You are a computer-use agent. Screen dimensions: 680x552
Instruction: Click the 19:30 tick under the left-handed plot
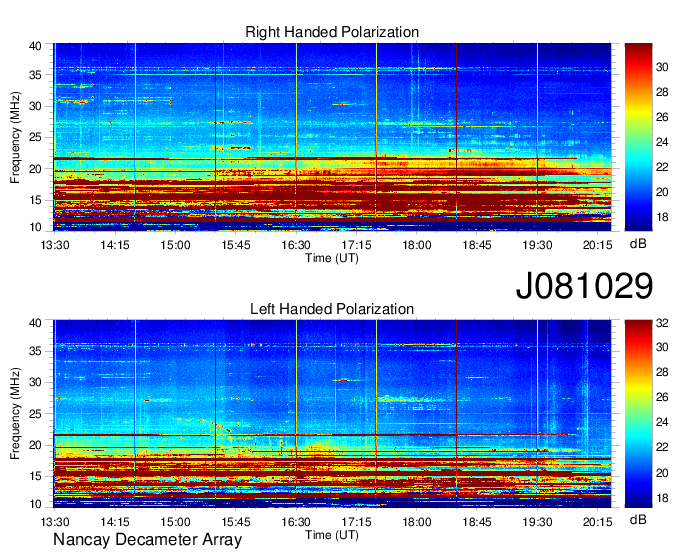point(537,522)
